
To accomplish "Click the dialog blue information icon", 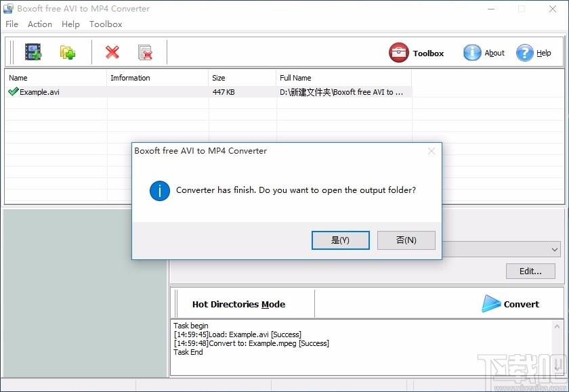I will click(x=160, y=191).
